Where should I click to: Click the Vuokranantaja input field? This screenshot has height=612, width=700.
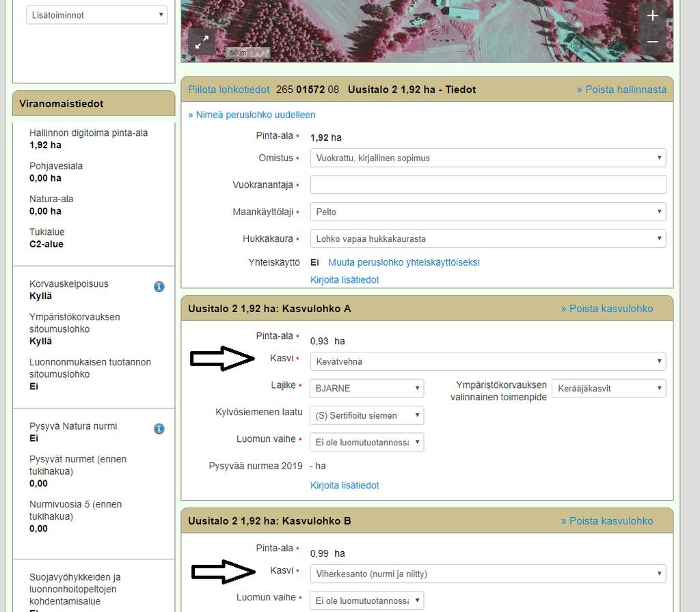coord(488,184)
